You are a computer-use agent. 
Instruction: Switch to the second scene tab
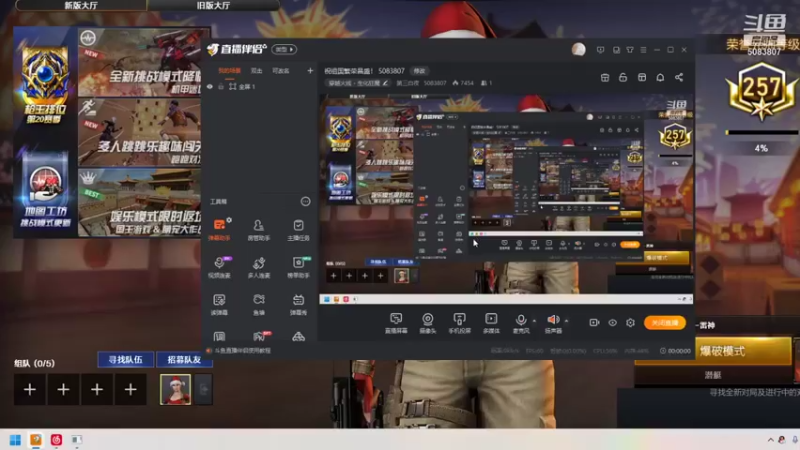[x=257, y=71]
